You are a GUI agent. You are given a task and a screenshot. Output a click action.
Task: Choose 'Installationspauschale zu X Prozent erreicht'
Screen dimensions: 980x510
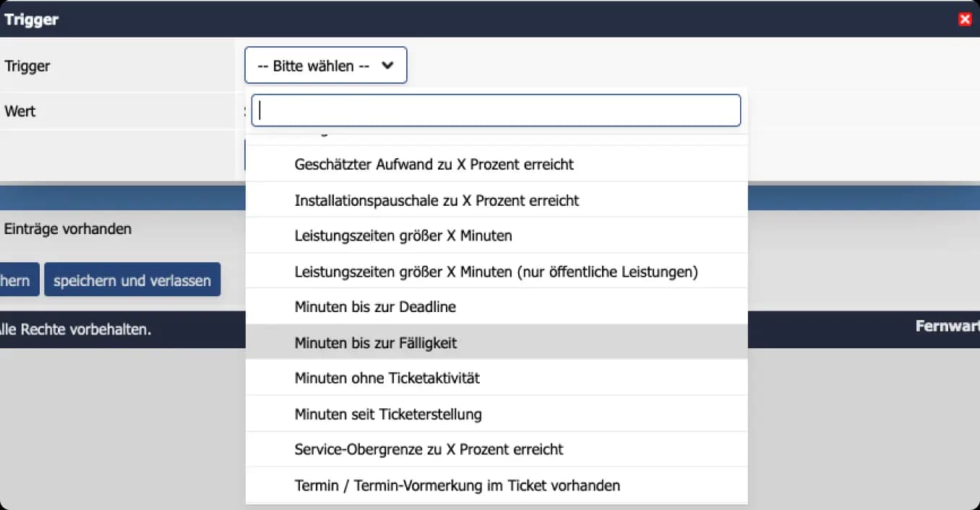pyautogui.click(x=437, y=200)
